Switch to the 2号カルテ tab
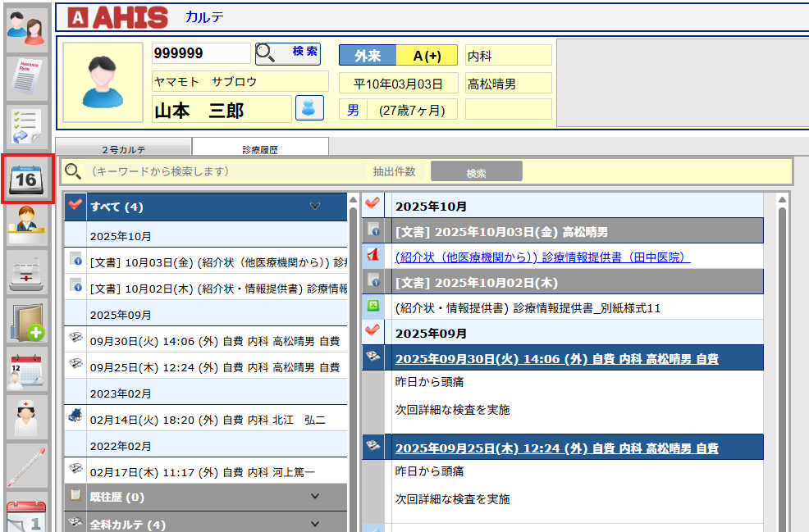Image resolution: width=809 pixels, height=532 pixels. (x=123, y=149)
